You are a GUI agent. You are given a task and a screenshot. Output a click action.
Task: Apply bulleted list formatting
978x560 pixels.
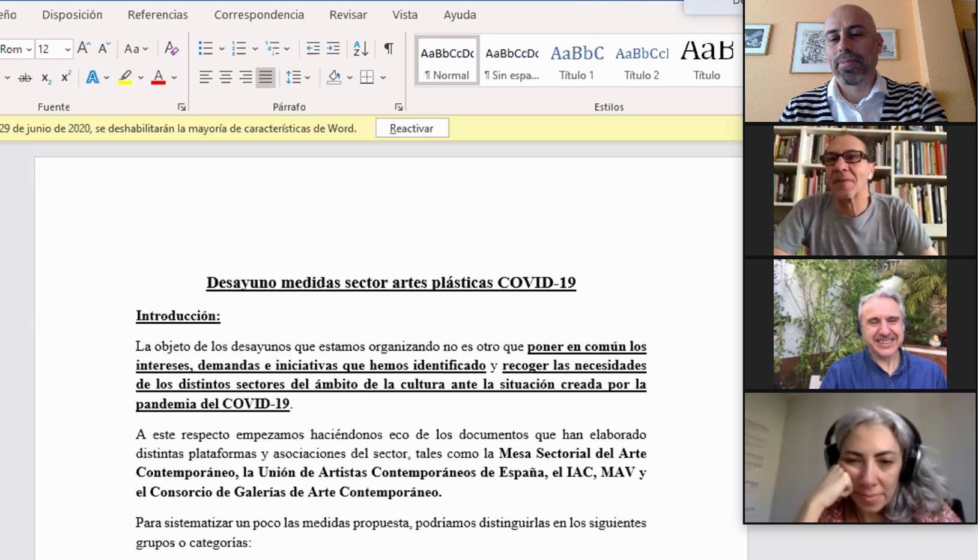pos(205,49)
